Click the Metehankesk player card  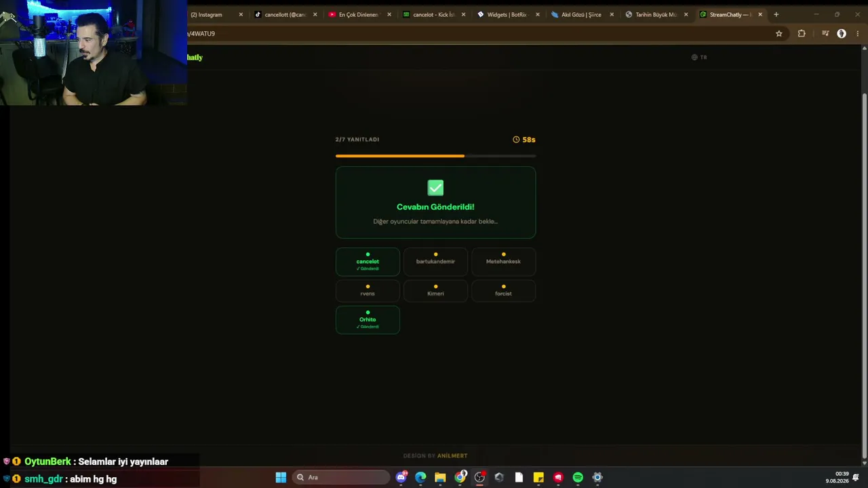click(503, 262)
